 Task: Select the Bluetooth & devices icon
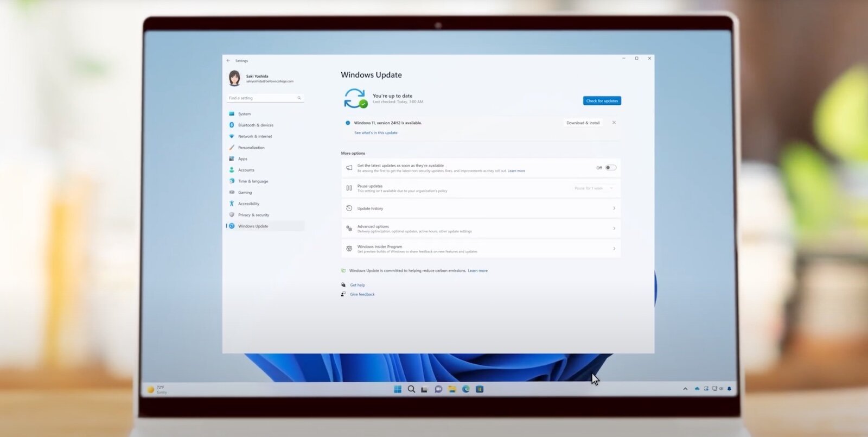pyautogui.click(x=232, y=125)
